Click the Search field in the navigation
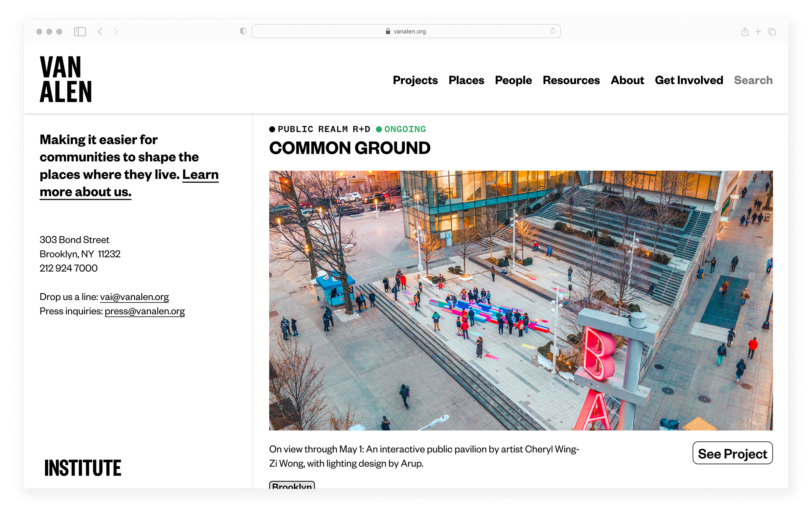Viewport: 812px width, 508px height. [753, 80]
